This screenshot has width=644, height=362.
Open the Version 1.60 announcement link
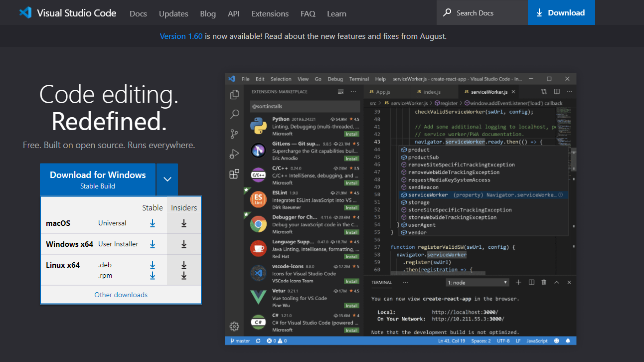[x=181, y=36]
